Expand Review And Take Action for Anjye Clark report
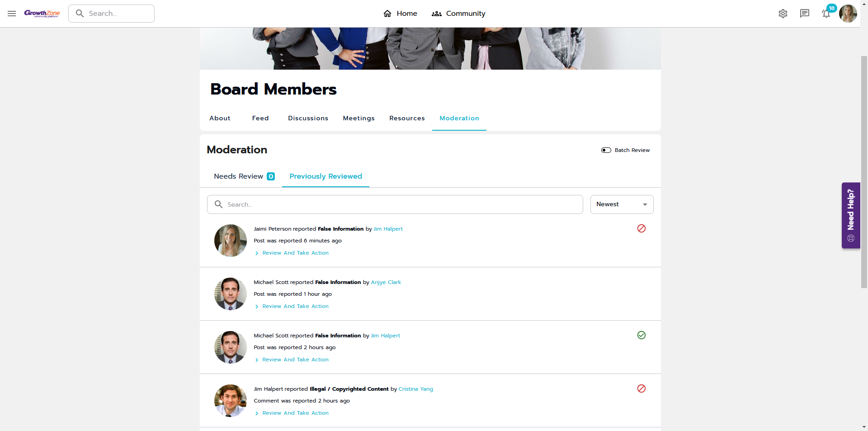This screenshot has height=431, width=868. click(x=295, y=306)
